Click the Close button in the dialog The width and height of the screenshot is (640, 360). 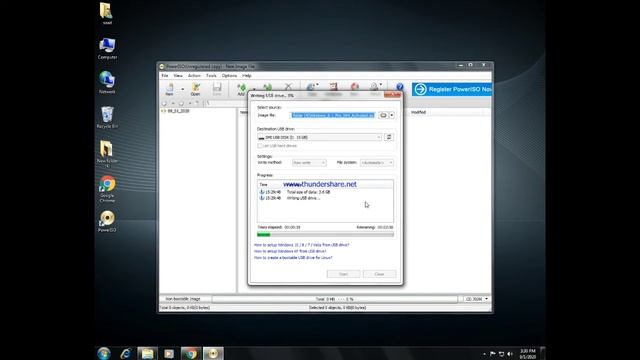pyautogui.click(x=379, y=274)
